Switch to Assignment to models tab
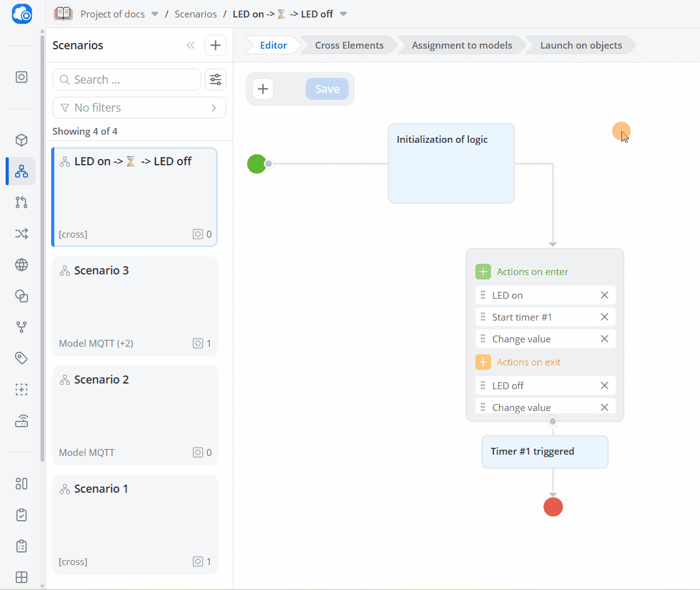Screen dimensions: 700x590 [462, 45]
